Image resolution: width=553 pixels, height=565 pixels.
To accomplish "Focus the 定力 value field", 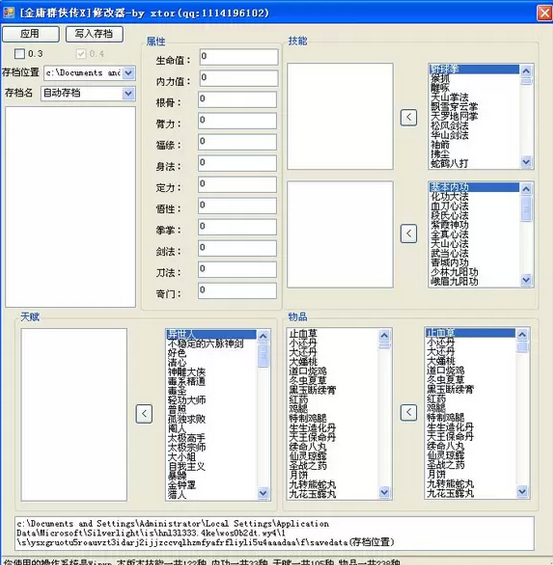I will pos(238,184).
